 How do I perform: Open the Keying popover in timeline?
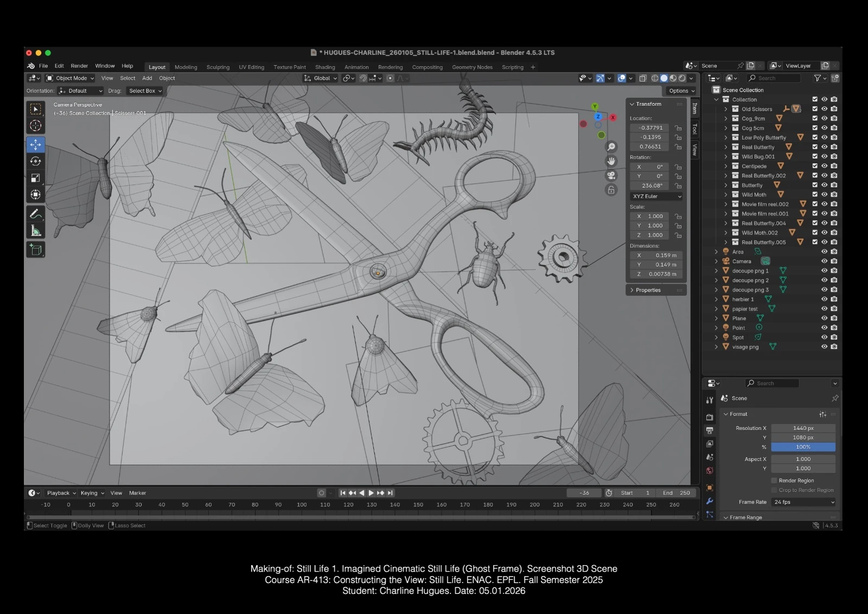point(92,493)
